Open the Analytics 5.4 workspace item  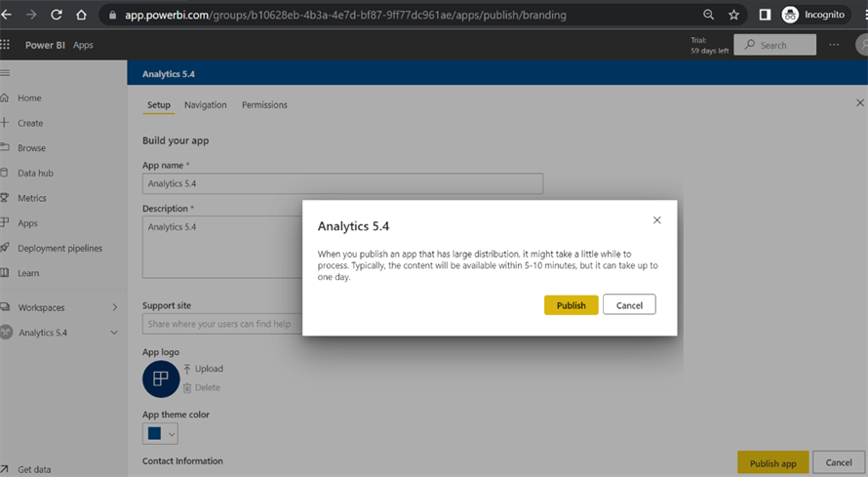point(43,333)
